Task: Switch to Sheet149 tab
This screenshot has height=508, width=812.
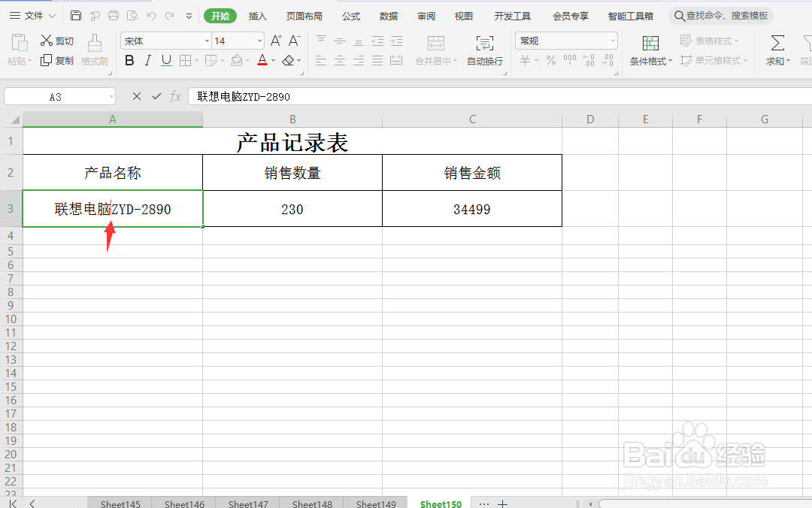Action: click(376, 503)
